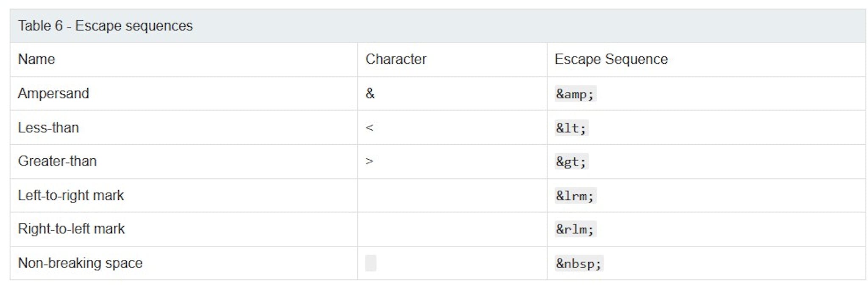
Task: Click the Greater-than row name
Action: (x=57, y=161)
